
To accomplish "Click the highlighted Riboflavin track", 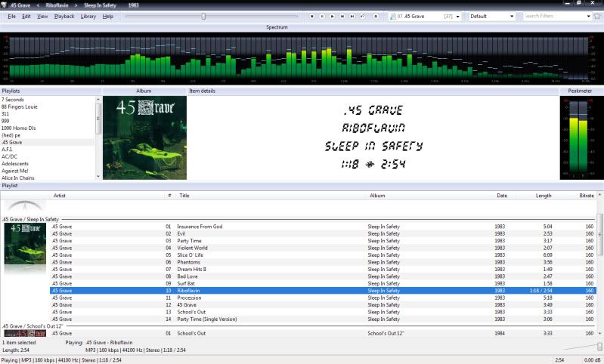I will 323,291.
